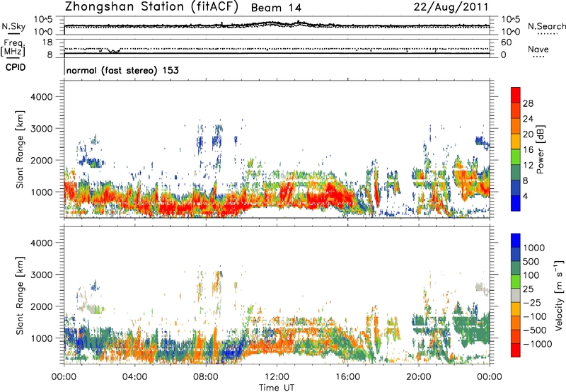Select the '20' value on Power colorbar
This screenshot has width=566, height=392.
[x=528, y=134]
